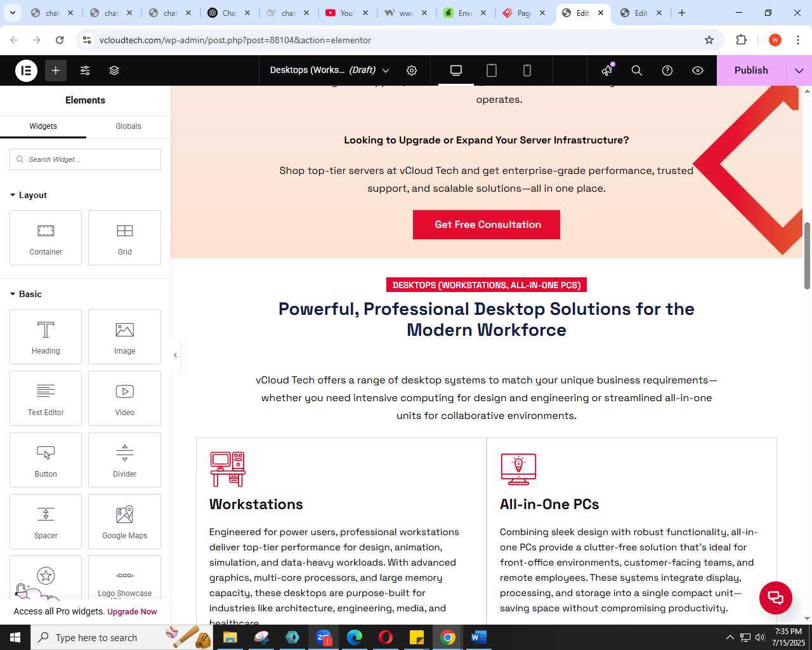812x650 pixels.
Task: Open Site Settings sliders icon
Action: 85,70
